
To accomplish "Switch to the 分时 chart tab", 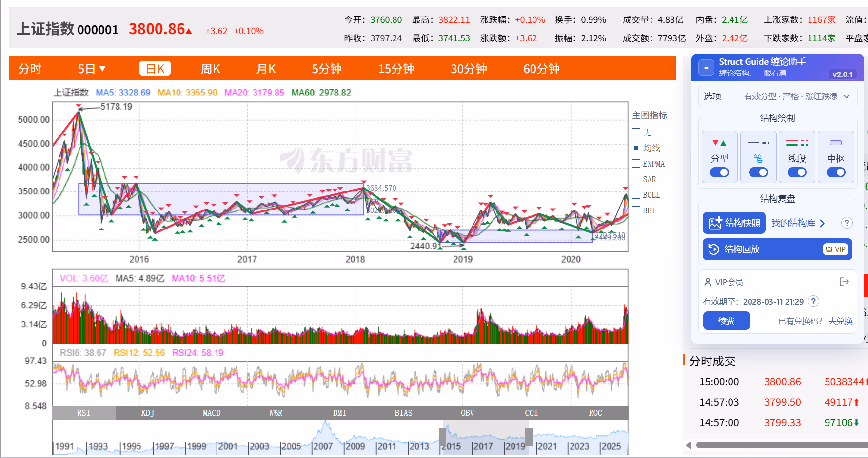I will pyautogui.click(x=30, y=69).
